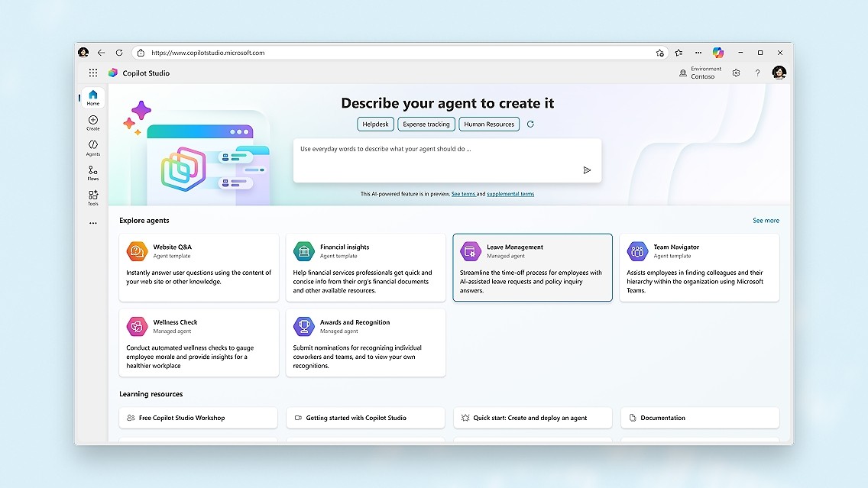The height and width of the screenshot is (488, 868).
Task: Click the browser back arrow
Action: point(101,53)
